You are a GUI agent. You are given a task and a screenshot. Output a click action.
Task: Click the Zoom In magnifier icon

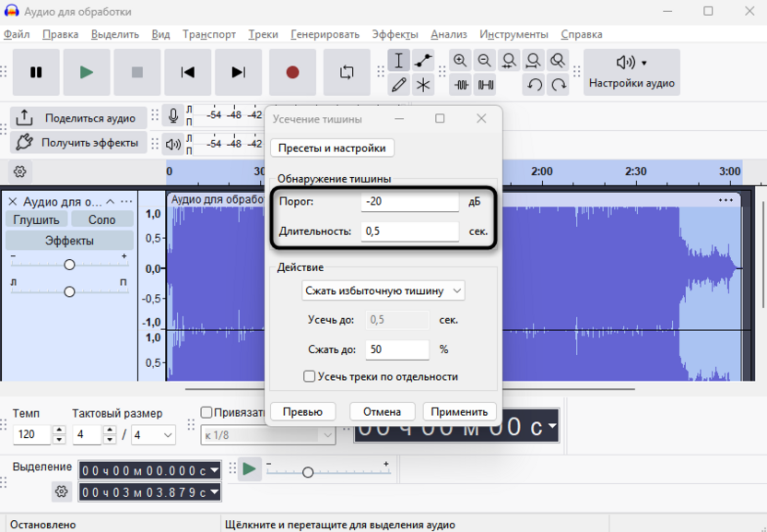click(461, 61)
